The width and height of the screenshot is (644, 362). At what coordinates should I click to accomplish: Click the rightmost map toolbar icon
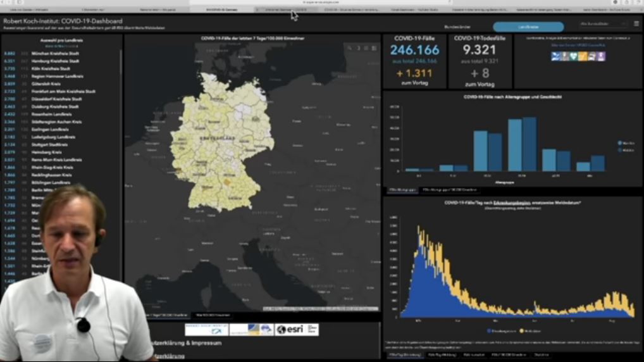(x=374, y=48)
